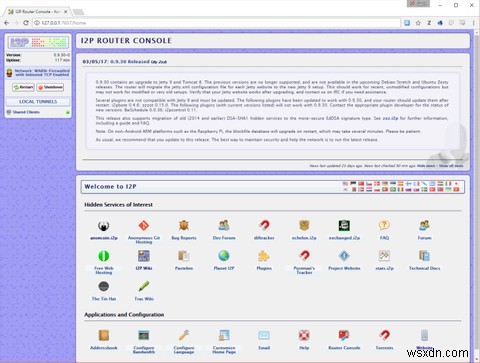Image resolution: width=480 pixels, height=363 pixels.
Task: Select the I2P Router Console browser tab
Action: [37, 12]
